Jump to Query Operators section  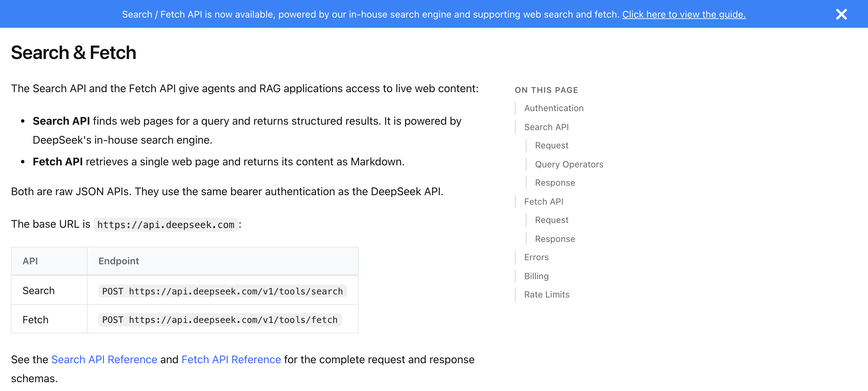click(x=569, y=164)
